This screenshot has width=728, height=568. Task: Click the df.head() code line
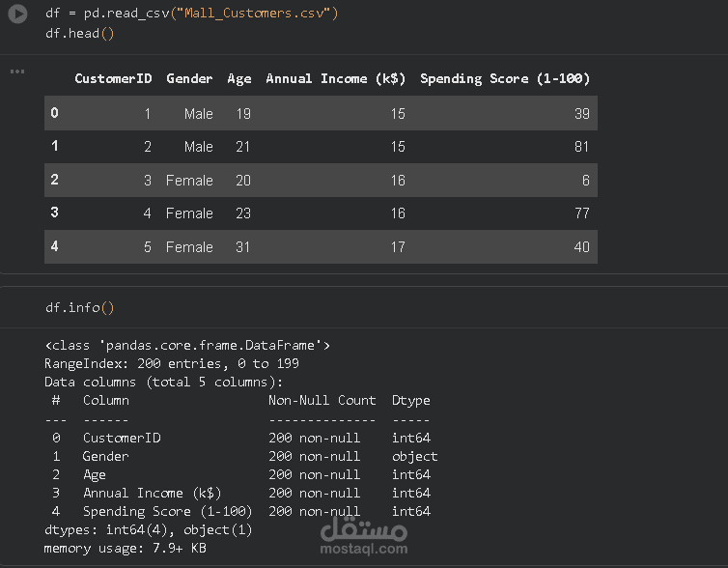click(79, 34)
